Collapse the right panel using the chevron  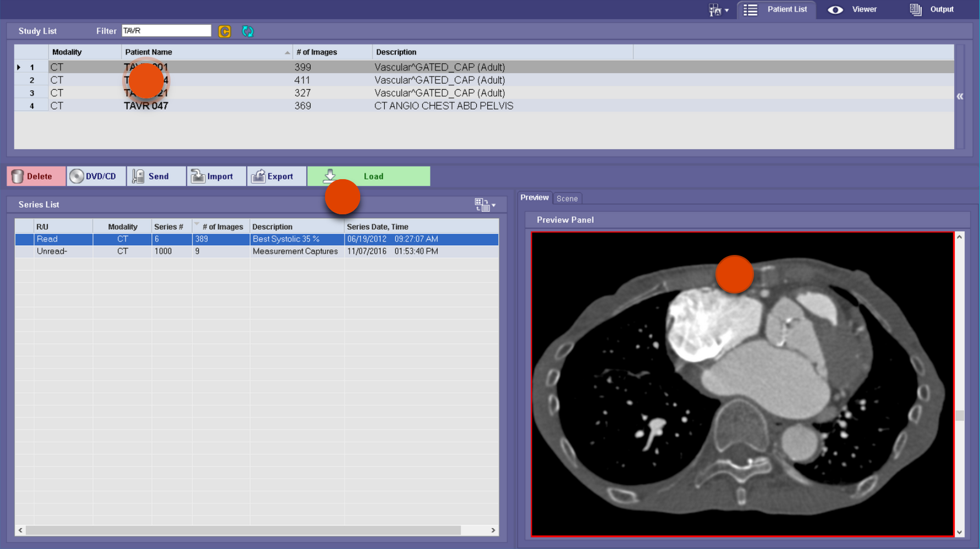pyautogui.click(x=960, y=96)
